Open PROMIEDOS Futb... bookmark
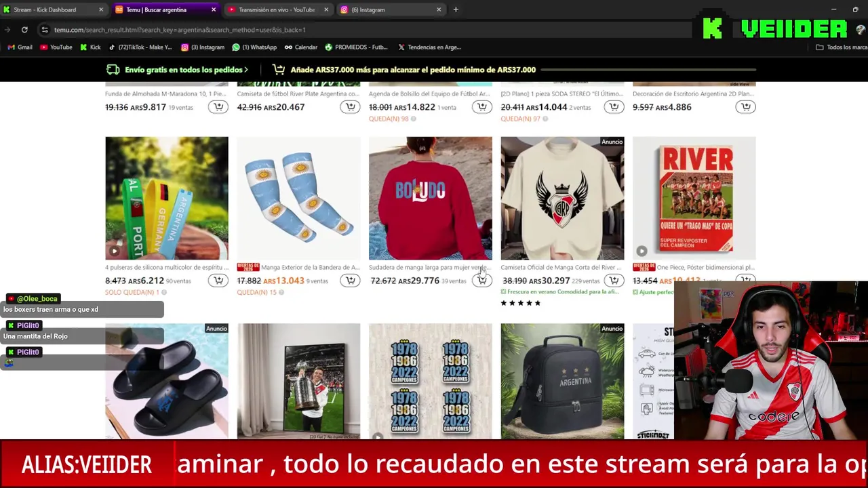The width and height of the screenshot is (868, 488). pos(356,47)
